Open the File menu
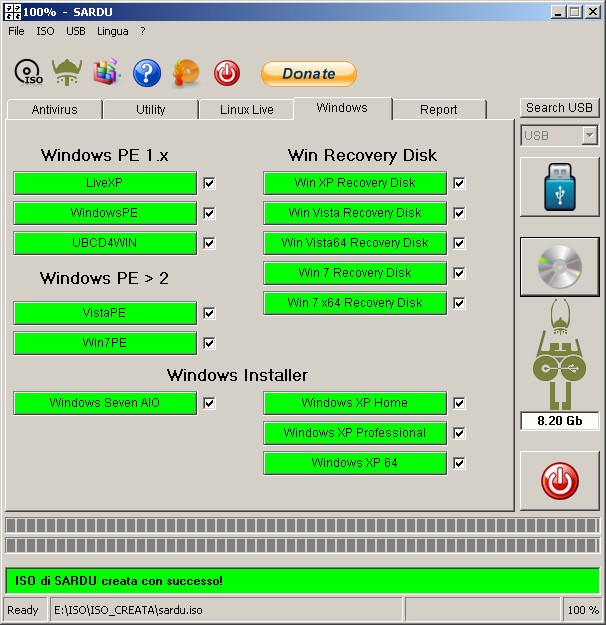Image resolution: width=606 pixels, height=625 pixels. click(16, 31)
